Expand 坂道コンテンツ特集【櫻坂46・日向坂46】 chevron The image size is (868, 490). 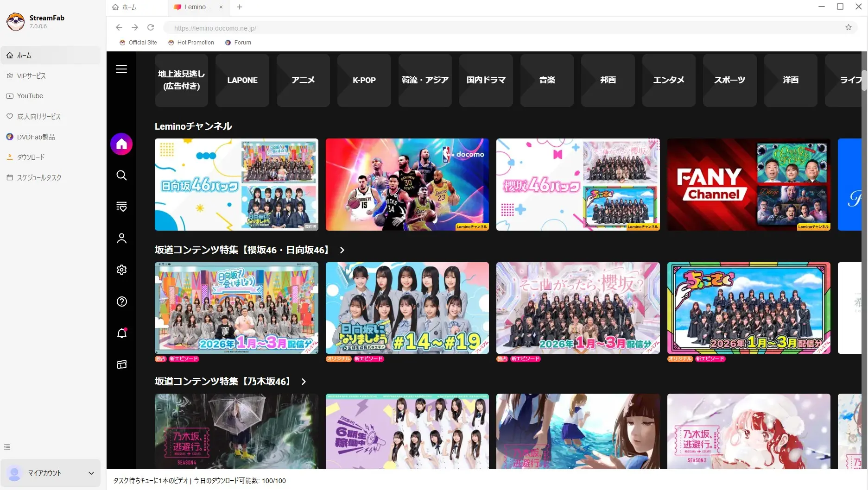[x=342, y=250]
